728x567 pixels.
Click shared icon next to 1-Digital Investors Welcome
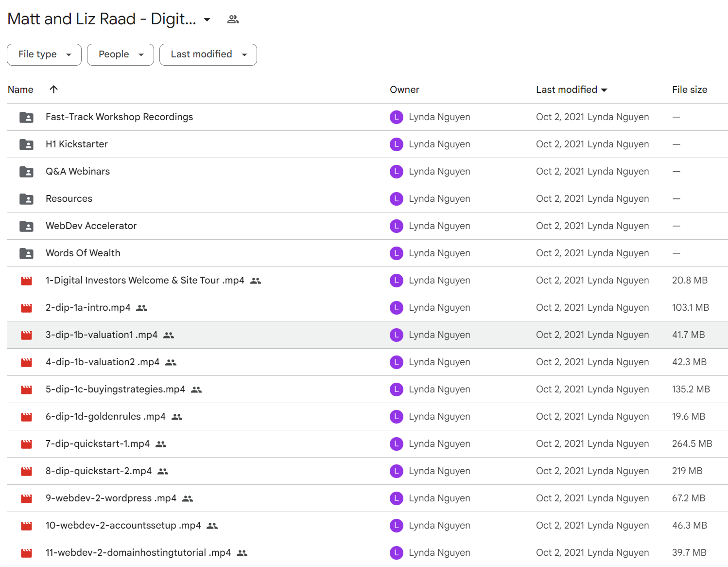[x=256, y=281]
